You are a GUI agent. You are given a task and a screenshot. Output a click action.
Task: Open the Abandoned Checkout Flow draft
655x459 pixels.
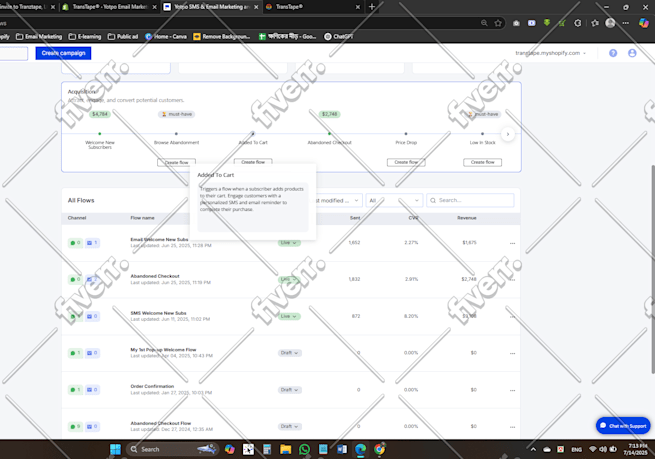click(160, 423)
